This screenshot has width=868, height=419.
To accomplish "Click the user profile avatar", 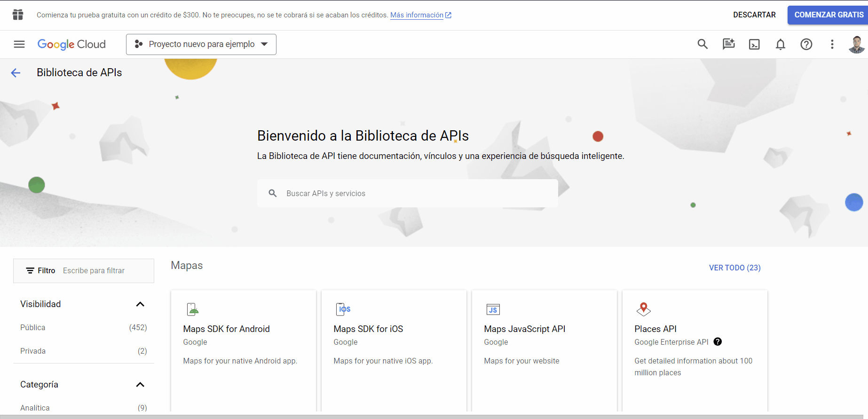I will [856, 44].
